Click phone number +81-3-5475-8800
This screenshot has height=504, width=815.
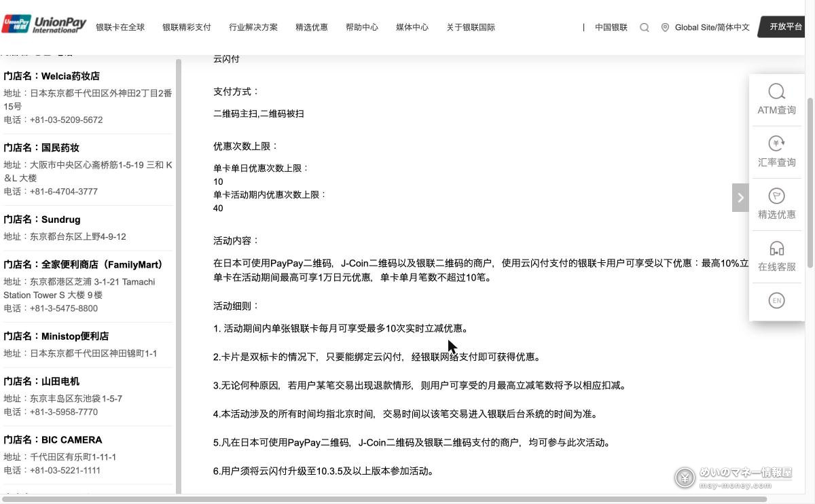[x=64, y=308]
